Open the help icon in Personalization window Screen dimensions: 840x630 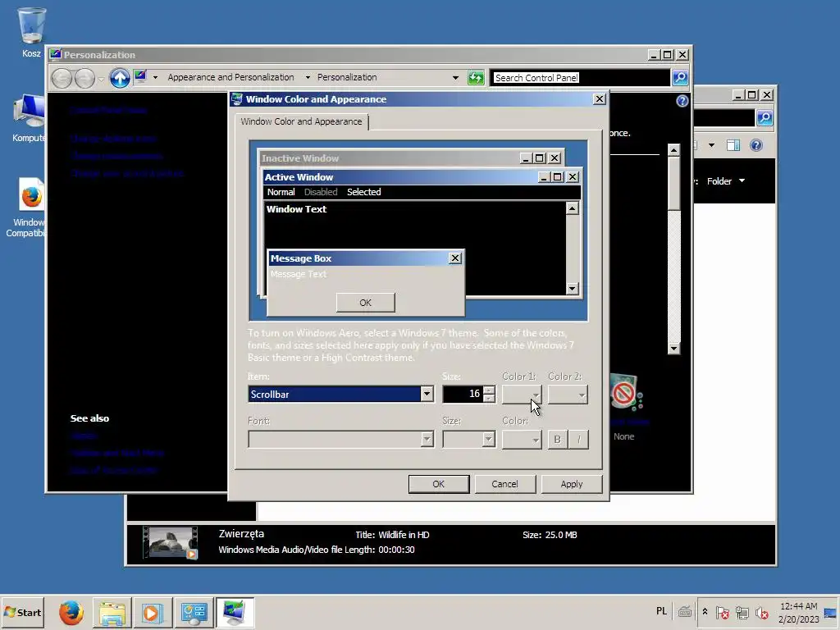(x=682, y=101)
